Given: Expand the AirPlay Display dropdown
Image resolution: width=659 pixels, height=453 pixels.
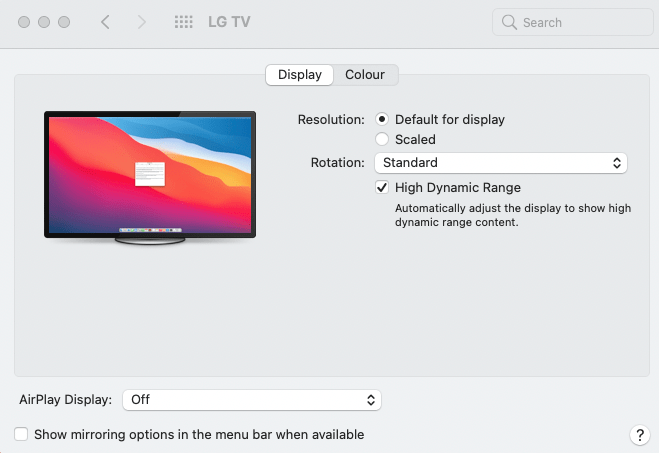Looking at the screenshot, I should click(251, 399).
